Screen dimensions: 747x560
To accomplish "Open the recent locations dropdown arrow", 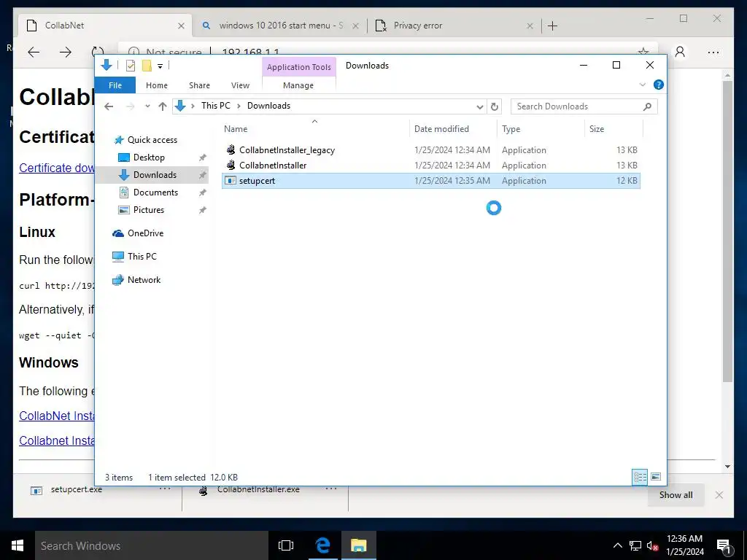I will coord(147,106).
